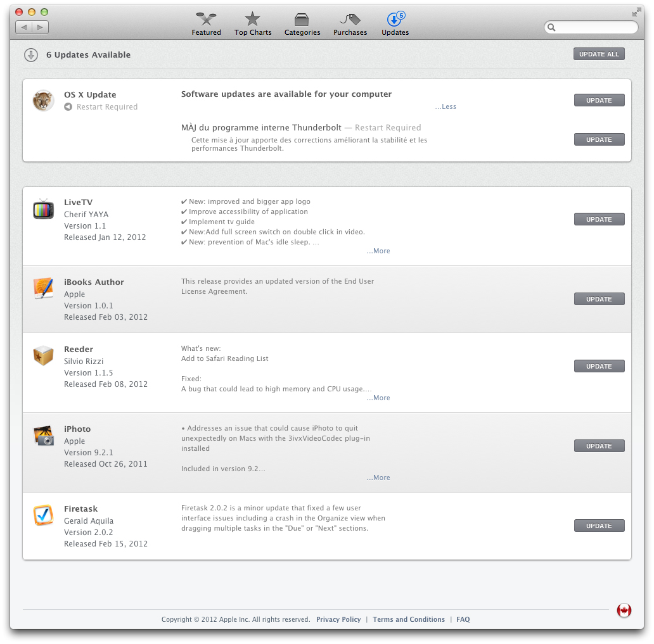654x644 pixels.
Task: Click the LiveTV app icon
Action: 43,209
